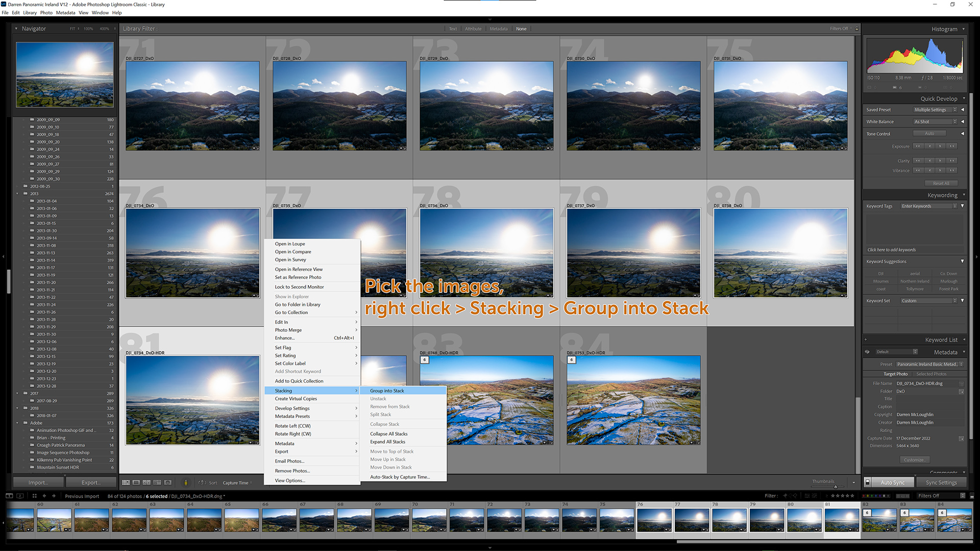Open Library menu in menu bar
Viewport: 980px width, 551px height.
(30, 13)
